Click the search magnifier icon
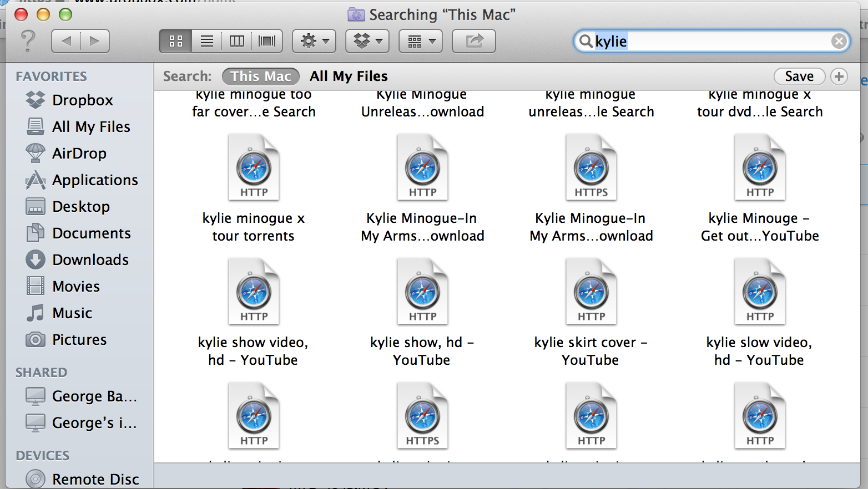This screenshot has width=868, height=489. coord(585,41)
